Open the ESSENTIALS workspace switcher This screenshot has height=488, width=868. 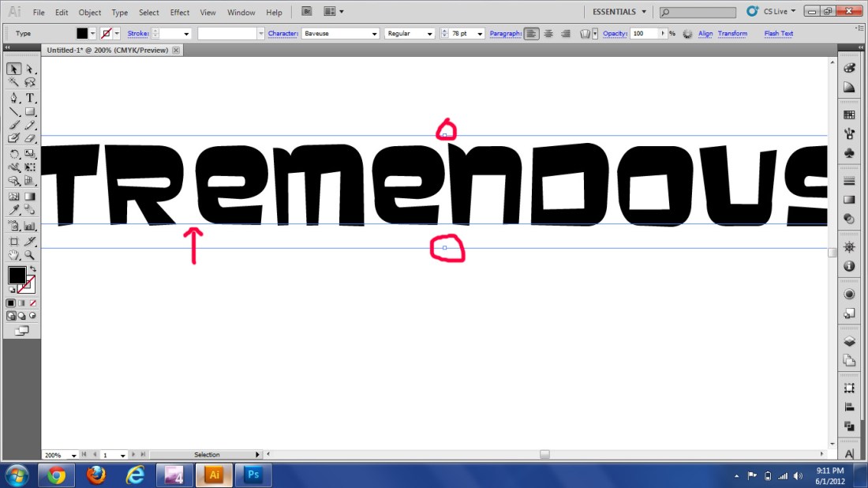(x=619, y=12)
